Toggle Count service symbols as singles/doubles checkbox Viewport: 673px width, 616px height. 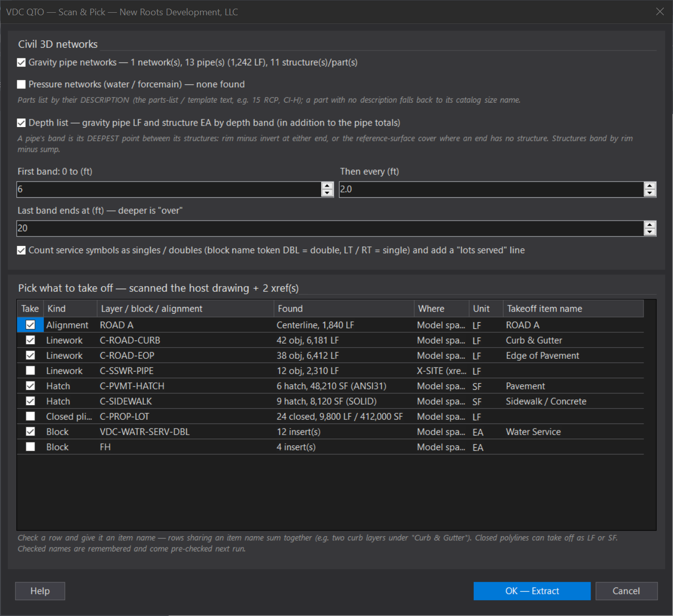click(21, 251)
